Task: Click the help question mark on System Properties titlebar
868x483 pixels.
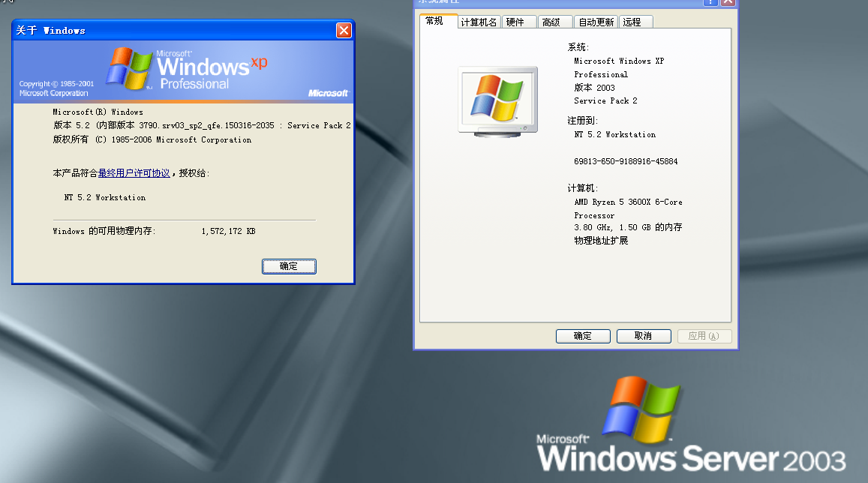Action: pos(710,3)
